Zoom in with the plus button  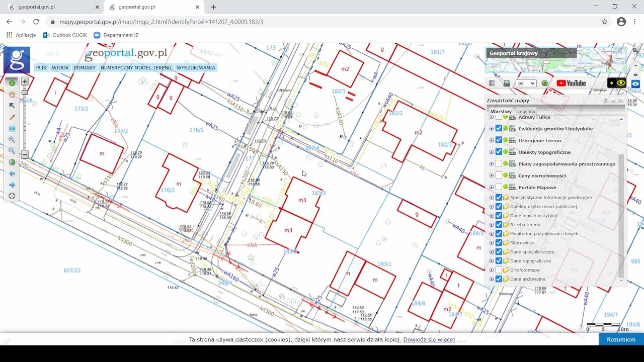25,81
